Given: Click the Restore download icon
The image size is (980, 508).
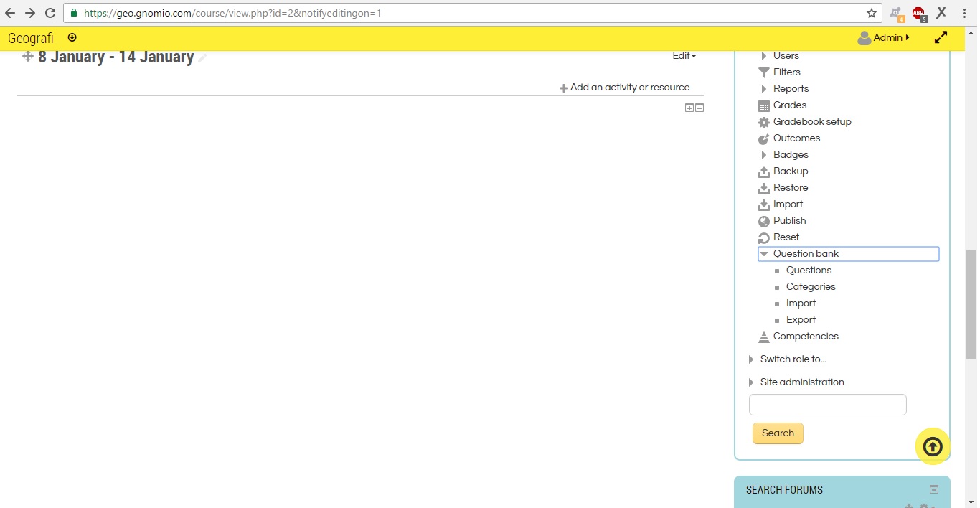Looking at the screenshot, I should pos(764,188).
